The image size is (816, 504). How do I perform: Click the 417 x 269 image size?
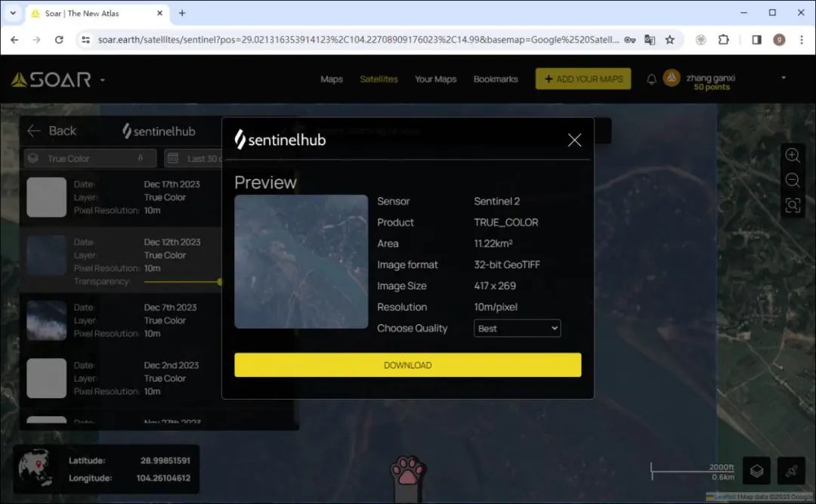point(494,286)
